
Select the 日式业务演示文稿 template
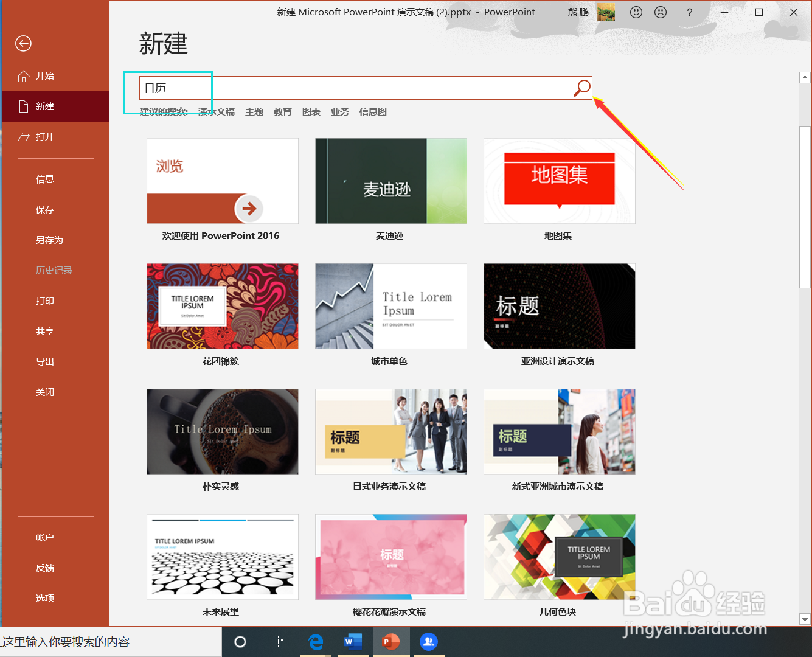(391, 431)
